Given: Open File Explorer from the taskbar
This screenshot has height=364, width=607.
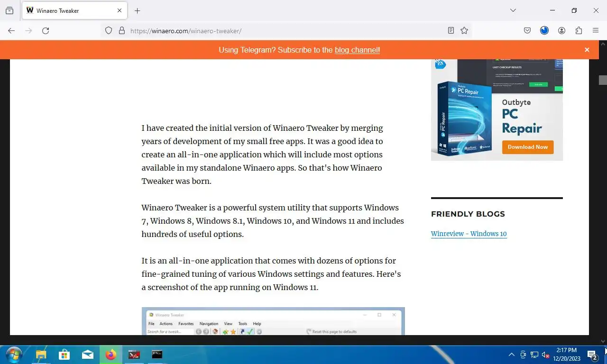Looking at the screenshot, I should [41, 355].
